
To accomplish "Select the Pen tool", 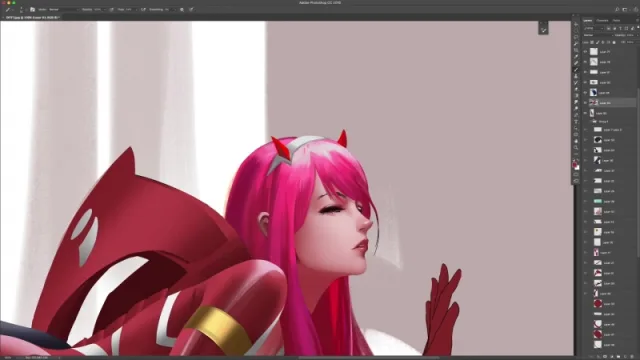I will pyautogui.click(x=576, y=115).
